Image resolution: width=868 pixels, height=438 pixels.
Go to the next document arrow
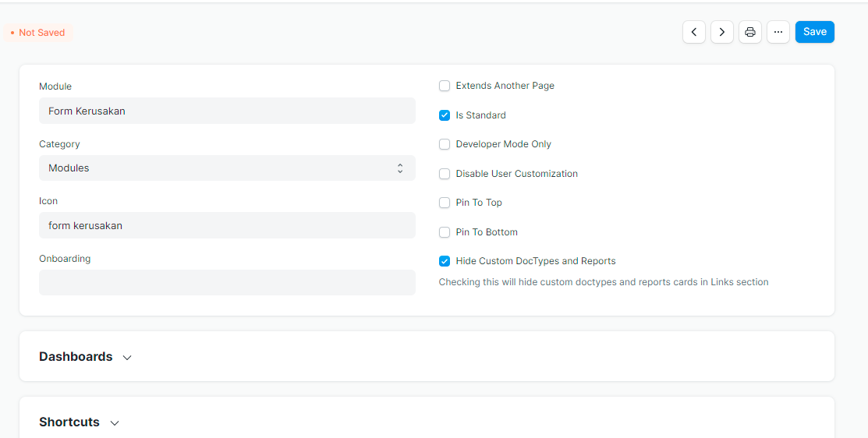[x=722, y=32]
